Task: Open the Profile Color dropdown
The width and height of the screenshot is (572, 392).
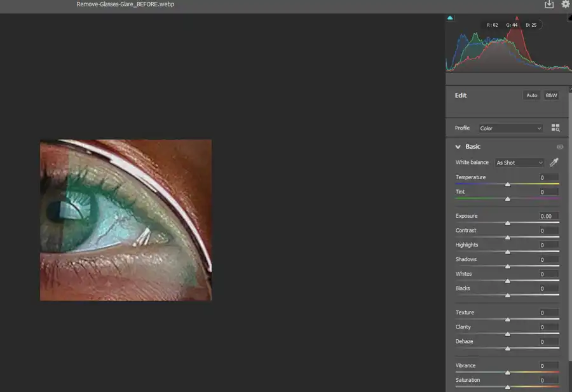Action: (510, 128)
